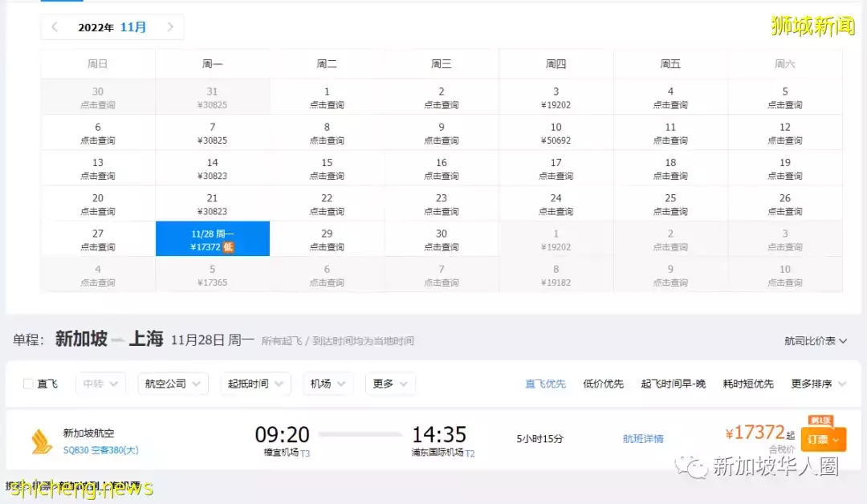The width and height of the screenshot is (867, 504).
Task: Open the 机场 dropdown filter
Action: (x=328, y=384)
